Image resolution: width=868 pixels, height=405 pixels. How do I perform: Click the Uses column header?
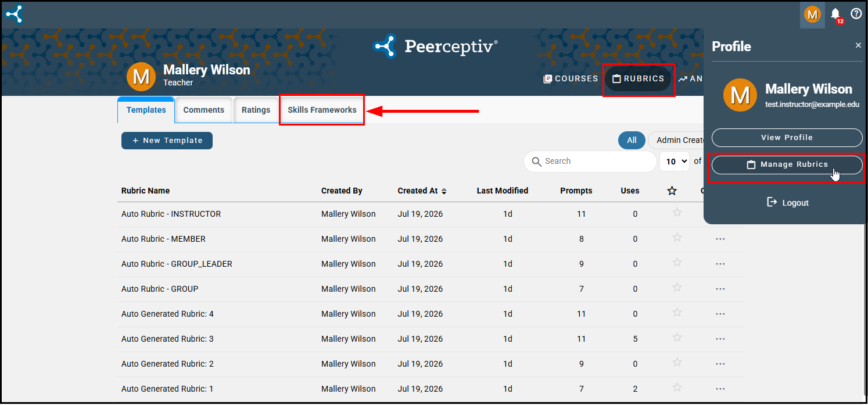(630, 191)
